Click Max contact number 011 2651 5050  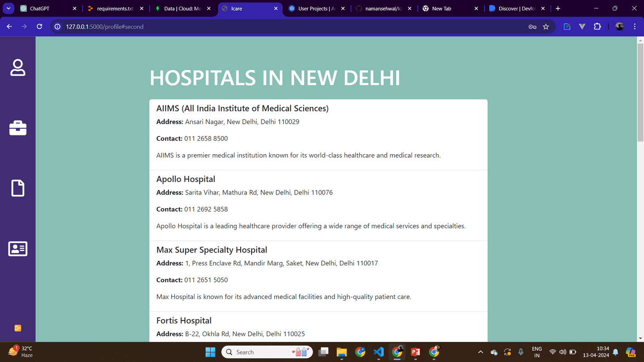206,280
